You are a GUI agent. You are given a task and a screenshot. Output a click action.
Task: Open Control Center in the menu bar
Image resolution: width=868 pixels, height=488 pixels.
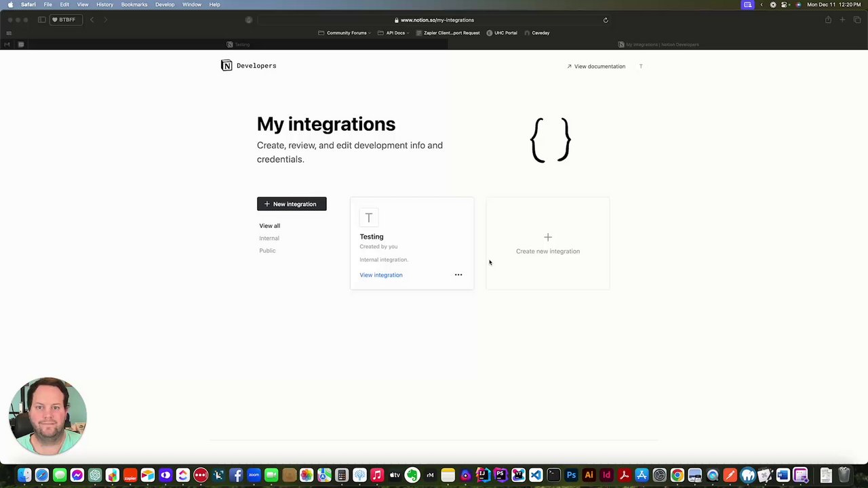pyautogui.click(x=785, y=5)
